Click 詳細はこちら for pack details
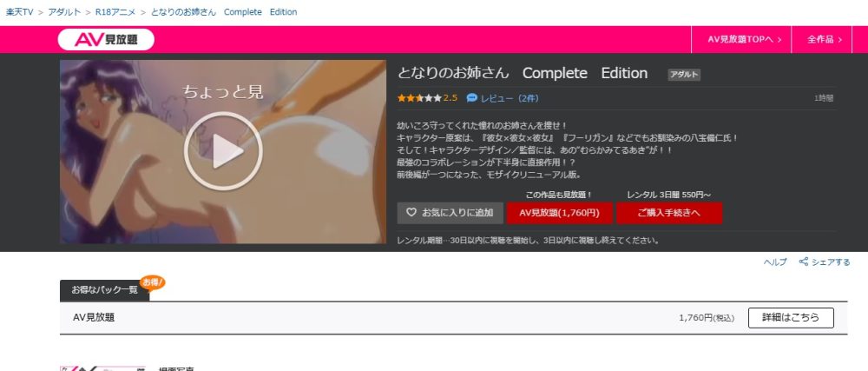This screenshot has height=371, width=868. 790,318
